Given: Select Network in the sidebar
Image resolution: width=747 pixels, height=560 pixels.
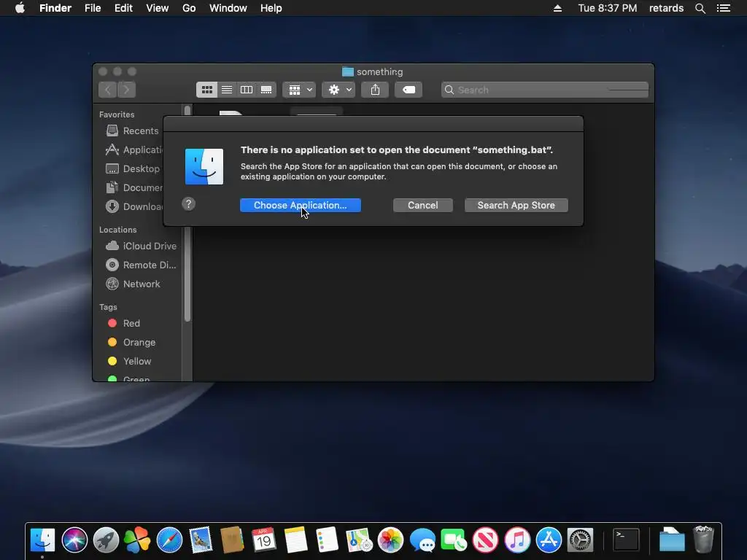Looking at the screenshot, I should coord(133,284).
